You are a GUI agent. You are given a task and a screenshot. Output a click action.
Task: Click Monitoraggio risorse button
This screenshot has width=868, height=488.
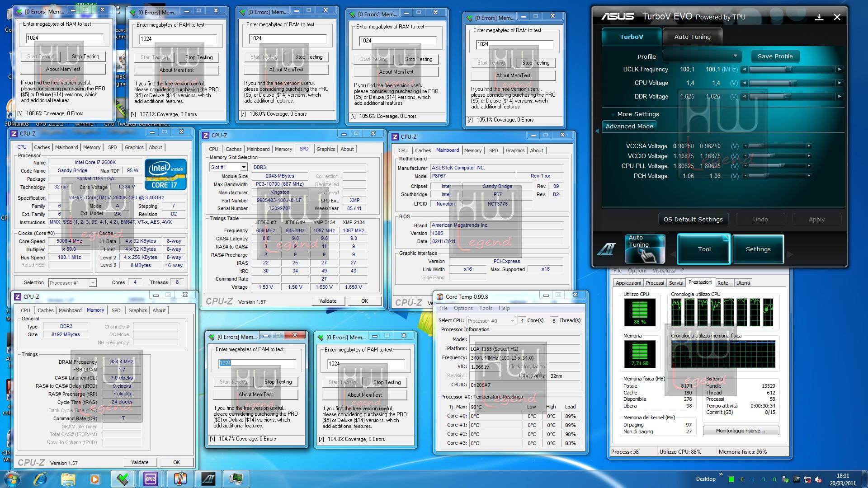click(741, 431)
